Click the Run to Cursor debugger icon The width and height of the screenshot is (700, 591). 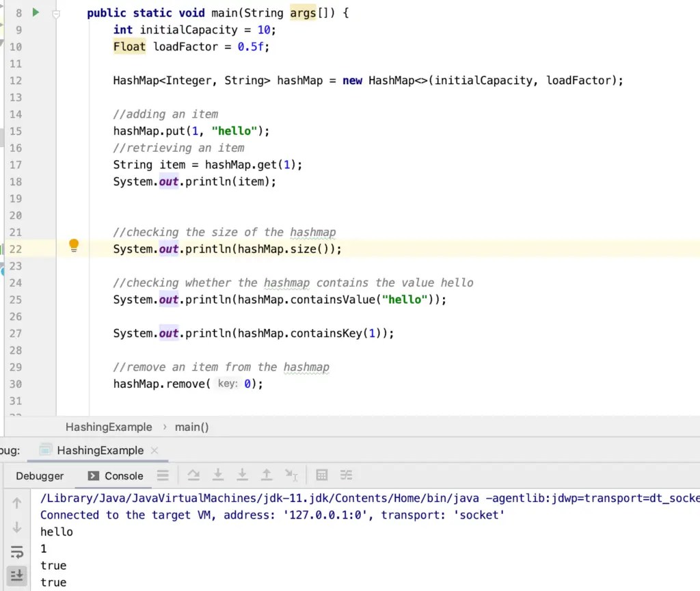[x=291, y=475]
